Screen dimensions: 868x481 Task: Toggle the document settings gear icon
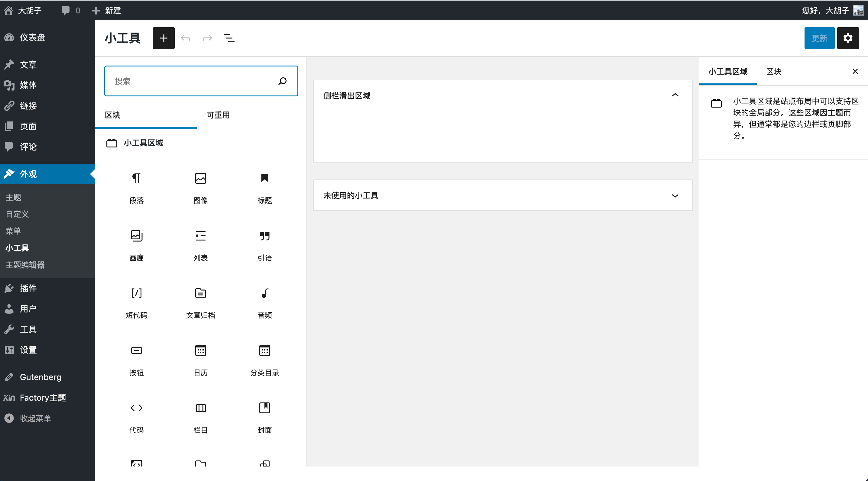tap(848, 37)
